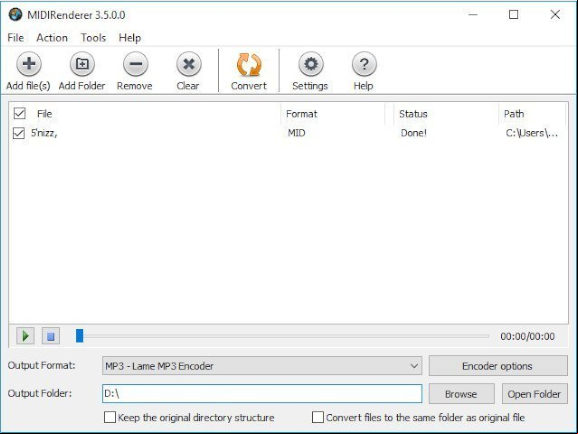Viewport: 578px width, 434px height.
Task: Enable Keep the original directory structure
Action: 110,417
